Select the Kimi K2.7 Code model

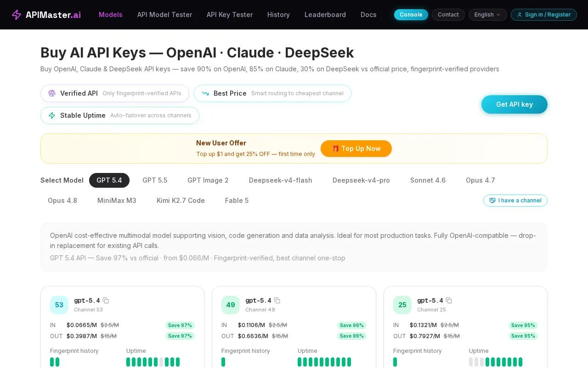(181, 201)
